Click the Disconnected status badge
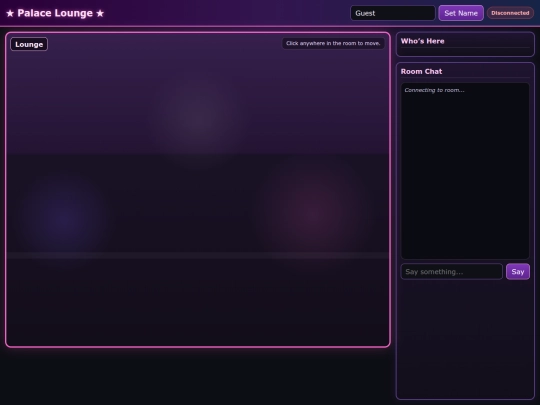The height and width of the screenshot is (405, 540). (510, 13)
